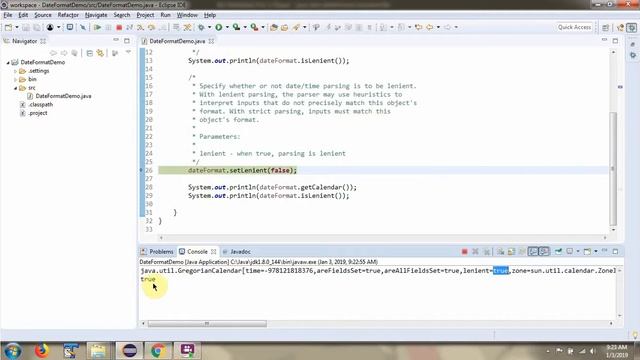The image size is (640, 360).
Task: Open the Window menu
Action: pyautogui.click(x=187, y=15)
